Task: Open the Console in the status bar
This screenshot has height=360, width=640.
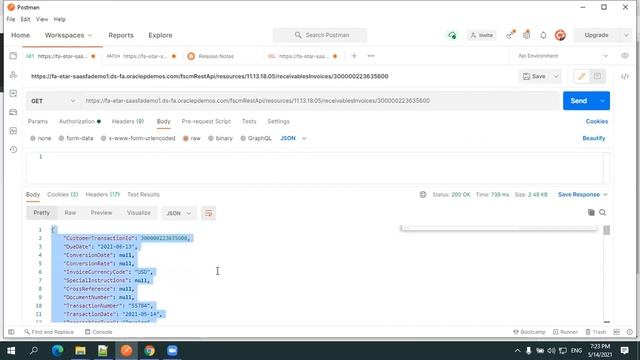Action: 98,332
